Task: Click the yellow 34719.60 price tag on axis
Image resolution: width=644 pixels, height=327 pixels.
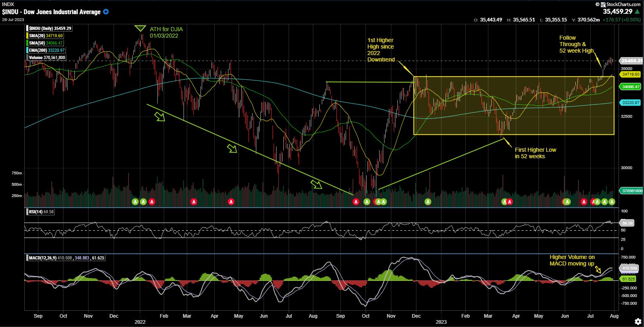Action: click(630, 74)
